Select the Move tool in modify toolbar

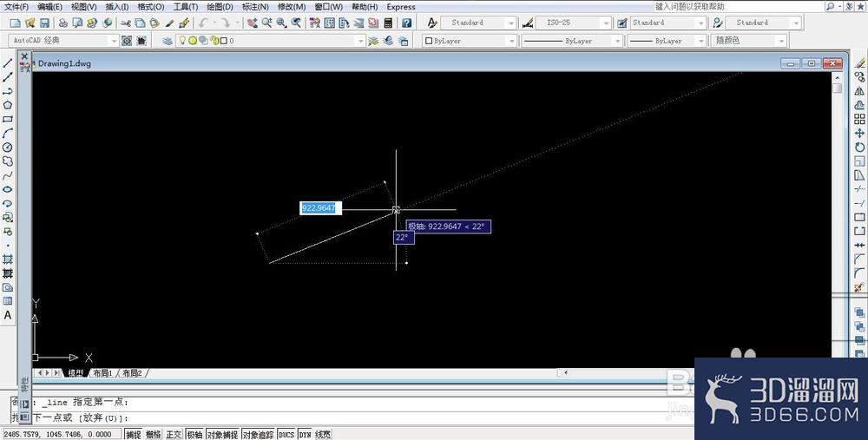[x=859, y=134]
